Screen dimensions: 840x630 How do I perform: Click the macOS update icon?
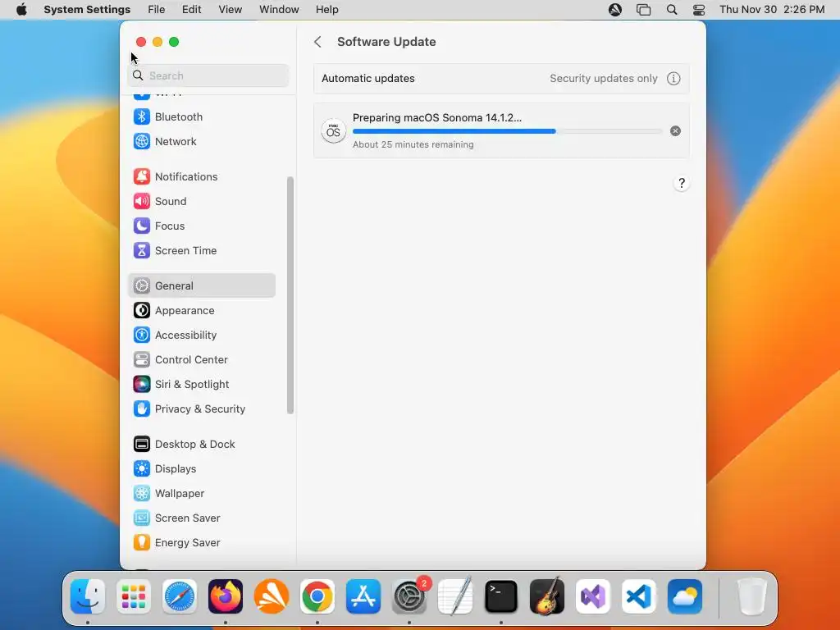click(333, 130)
